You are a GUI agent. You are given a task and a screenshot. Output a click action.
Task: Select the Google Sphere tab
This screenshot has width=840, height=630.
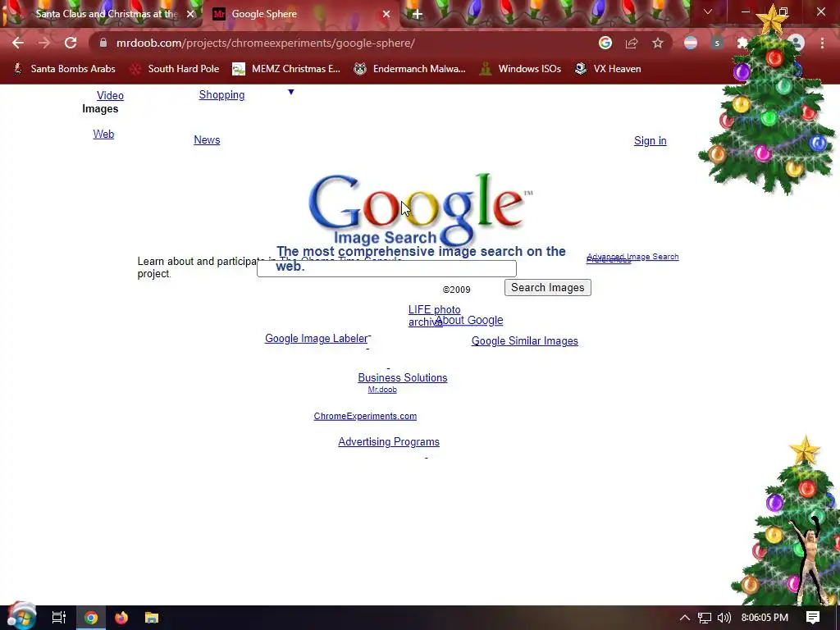point(264,14)
